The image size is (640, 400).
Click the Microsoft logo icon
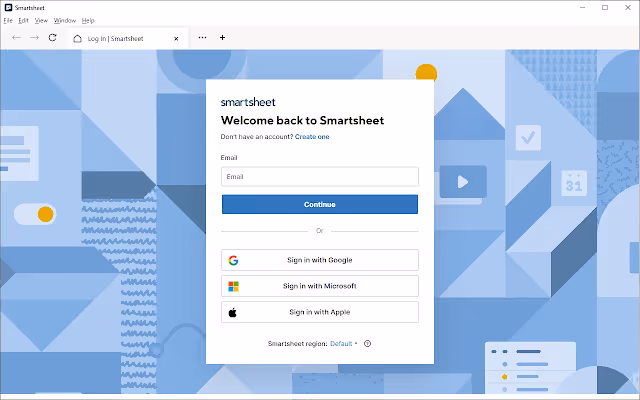[233, 286]
